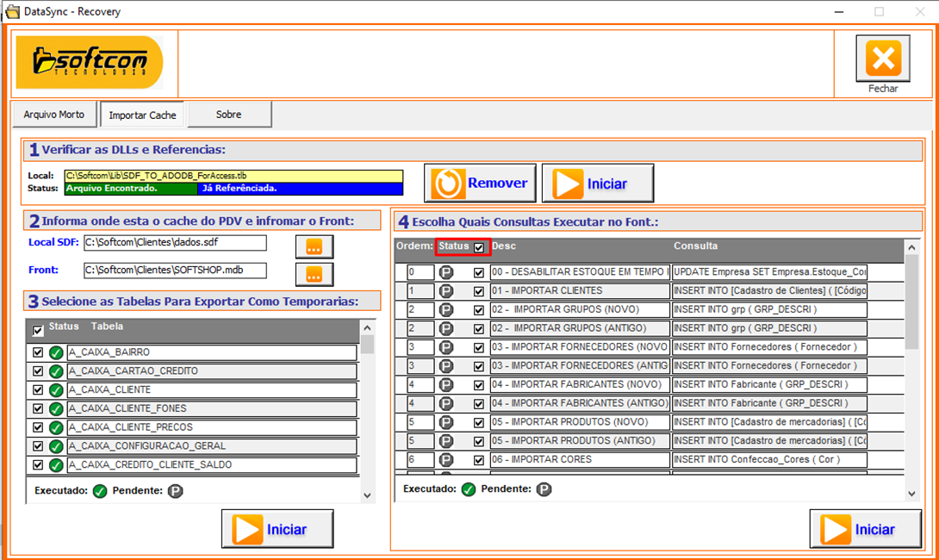The height and width of the screenshot is (560, 939).
Task: Click pending status icon for IMPORTAR CLIENTES
Action: click(446, 291)
